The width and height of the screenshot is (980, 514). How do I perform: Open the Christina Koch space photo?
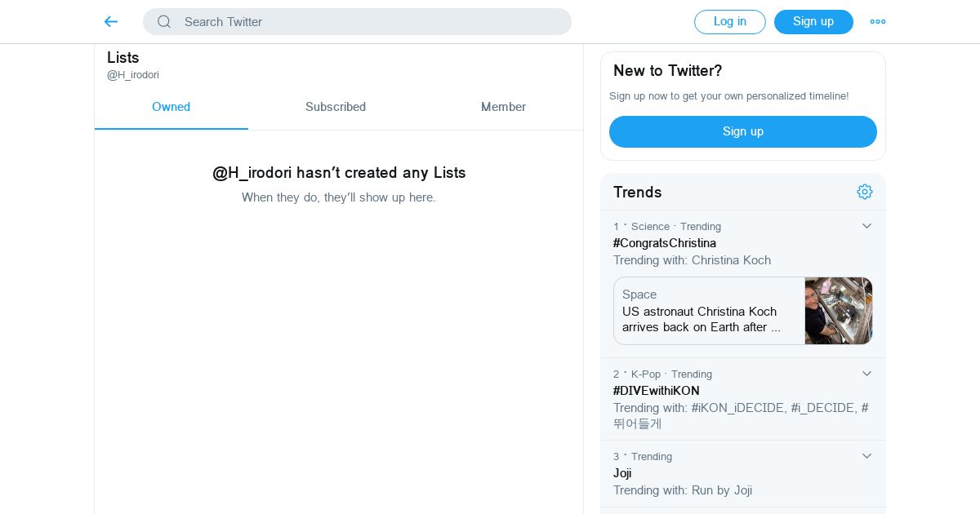(x=838, y=311)
